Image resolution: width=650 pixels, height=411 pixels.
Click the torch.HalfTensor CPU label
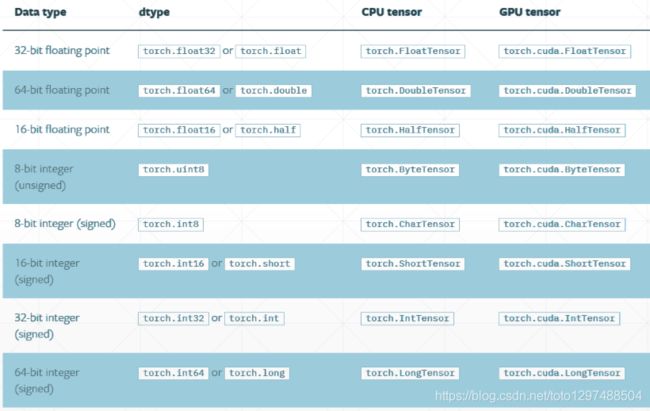(x=410, y=130)
